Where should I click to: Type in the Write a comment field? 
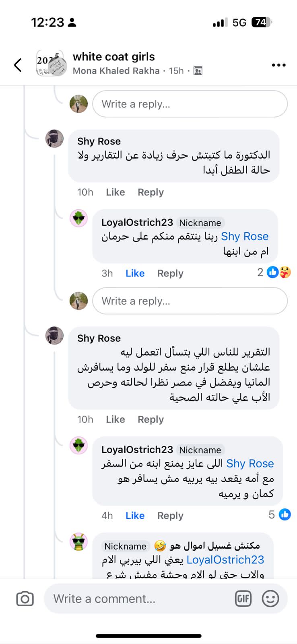click(137, 599)
